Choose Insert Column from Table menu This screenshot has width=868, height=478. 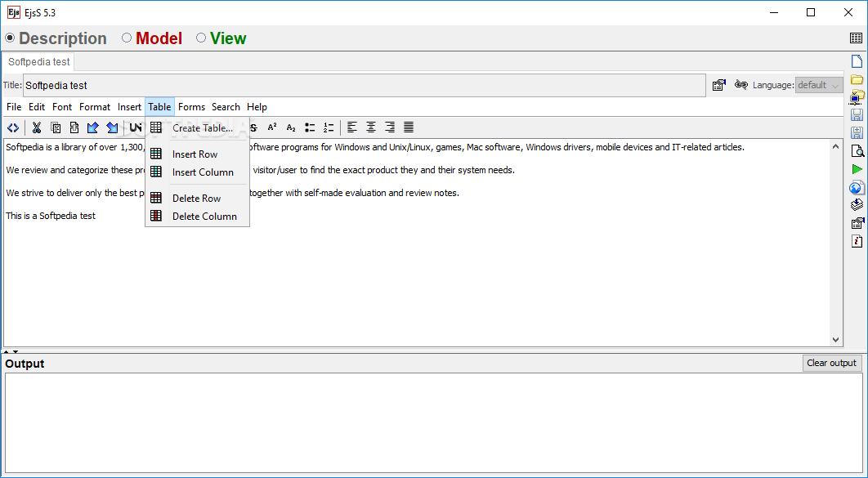[197, 172]
